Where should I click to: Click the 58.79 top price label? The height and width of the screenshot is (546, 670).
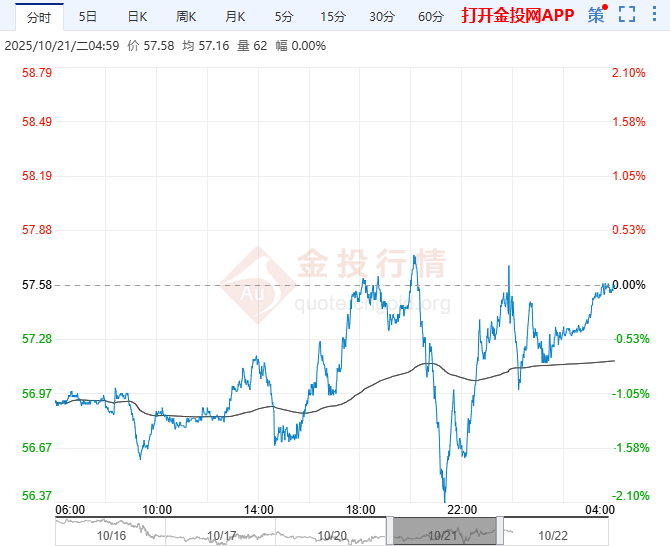coord(37,73)
